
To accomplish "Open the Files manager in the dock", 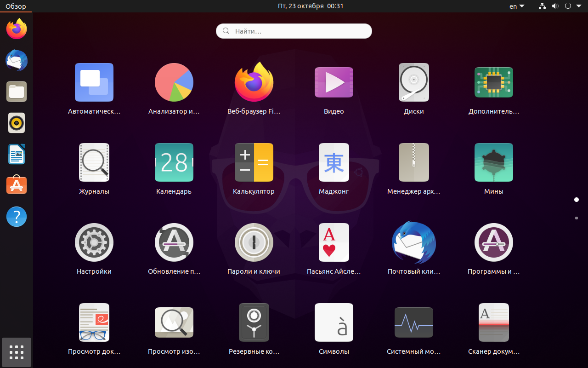I will coord(17,92).
